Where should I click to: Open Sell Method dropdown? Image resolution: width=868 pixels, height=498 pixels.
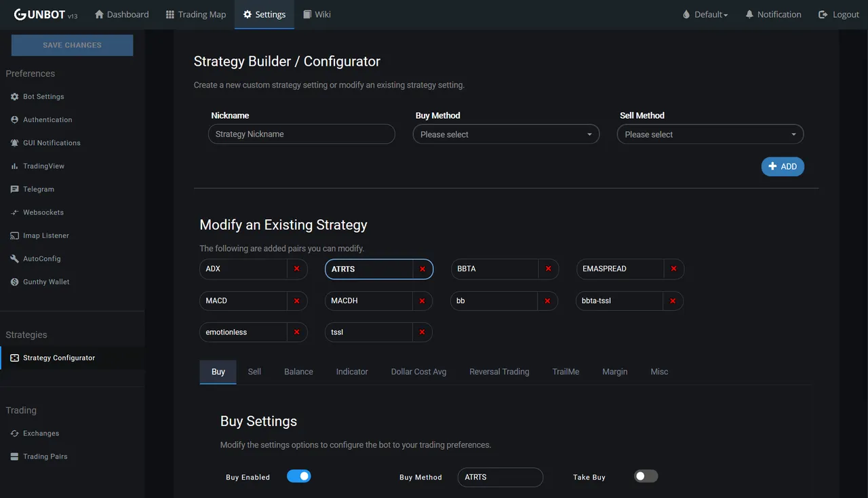click(x=710, y=134)
